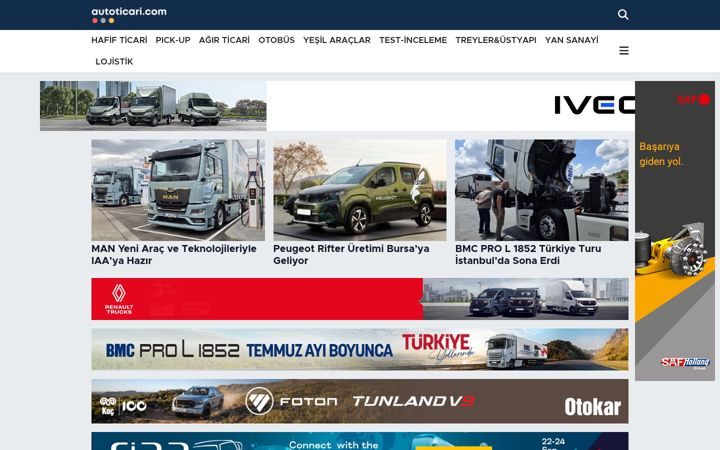The width and height of the screenshot is (720, 450).
Task: Go to autoticari.com home logo
Action: pyautogui.click(x=129, y=14)
